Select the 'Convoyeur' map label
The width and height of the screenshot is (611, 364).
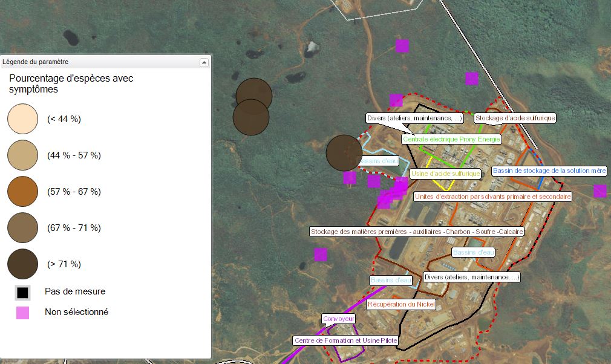pyautogui.click(x=339, y=319)
